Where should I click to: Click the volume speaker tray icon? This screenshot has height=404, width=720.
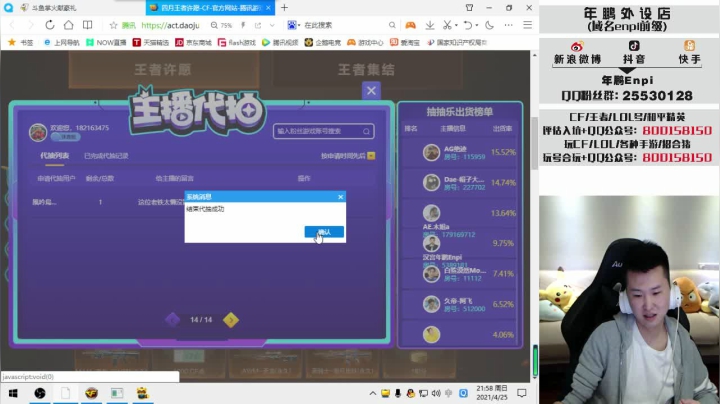pos(436,393)
